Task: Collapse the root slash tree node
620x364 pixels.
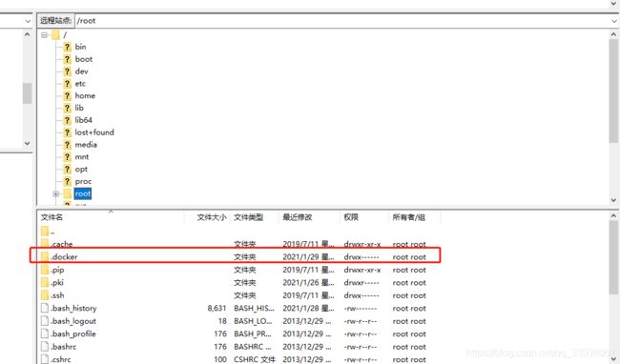Action: [44, 35]
